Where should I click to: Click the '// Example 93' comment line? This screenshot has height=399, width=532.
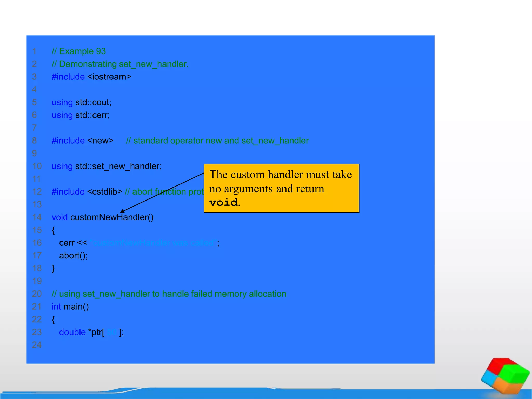click(79, 51)
